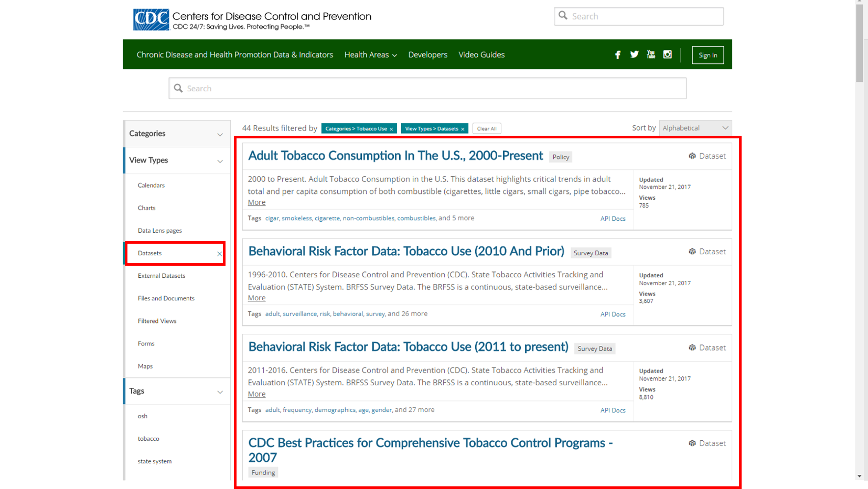Focus the top-right site search field
The height and width of the screenshot is (489, 868).
pyautogui.click(x=639, y=16)
